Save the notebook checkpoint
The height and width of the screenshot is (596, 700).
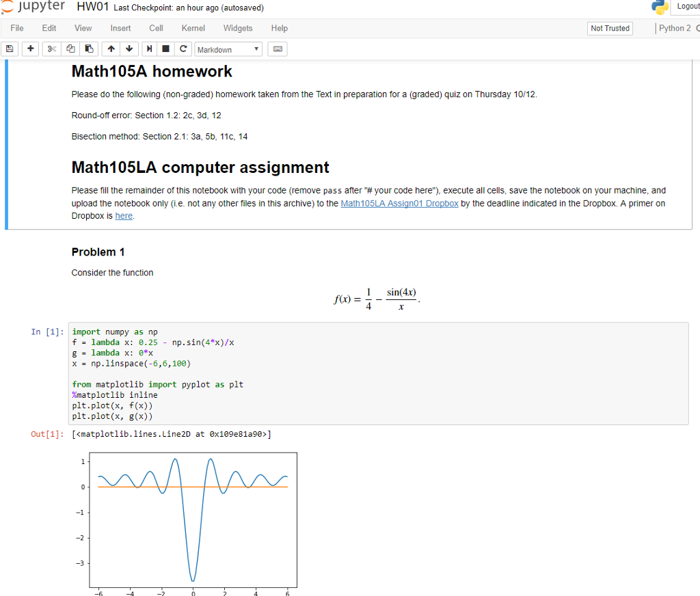click(x=9, y=49)
